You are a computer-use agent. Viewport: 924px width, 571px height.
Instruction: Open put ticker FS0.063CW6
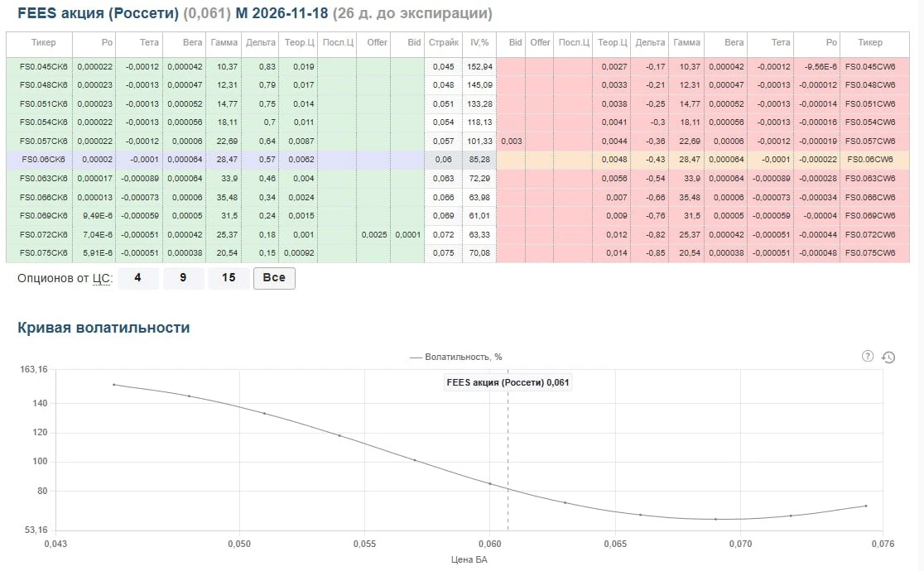pyautogui.click(x=870, y=178)
